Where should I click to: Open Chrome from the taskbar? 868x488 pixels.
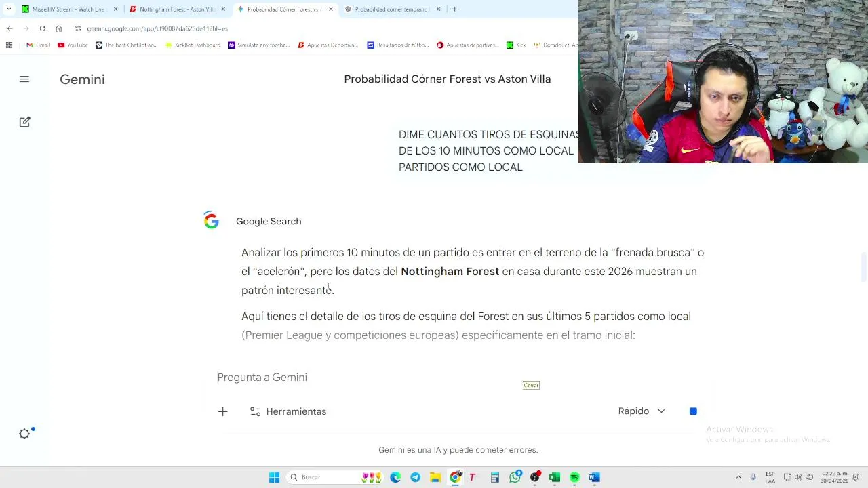click(x=456, y=477)
